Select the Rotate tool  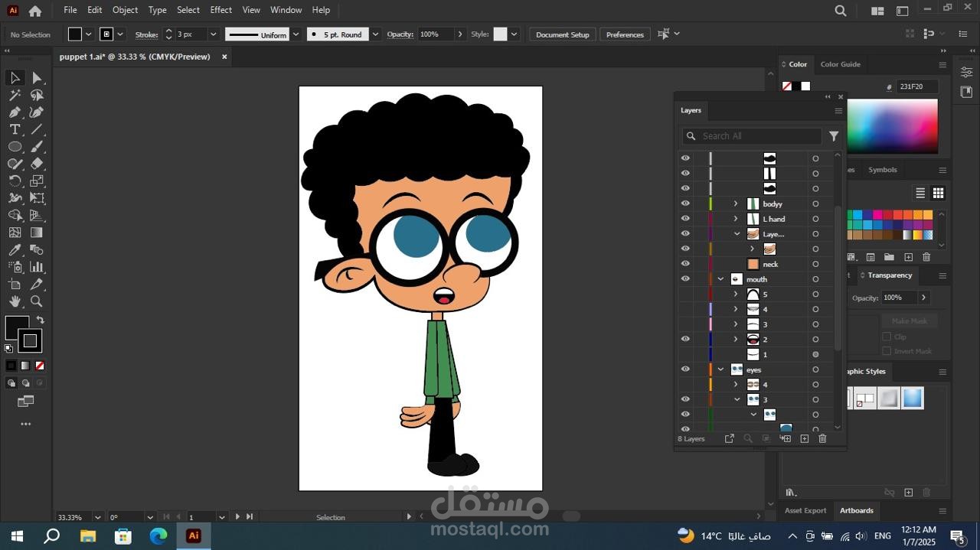pyautogui.click(x=15, y=181)
